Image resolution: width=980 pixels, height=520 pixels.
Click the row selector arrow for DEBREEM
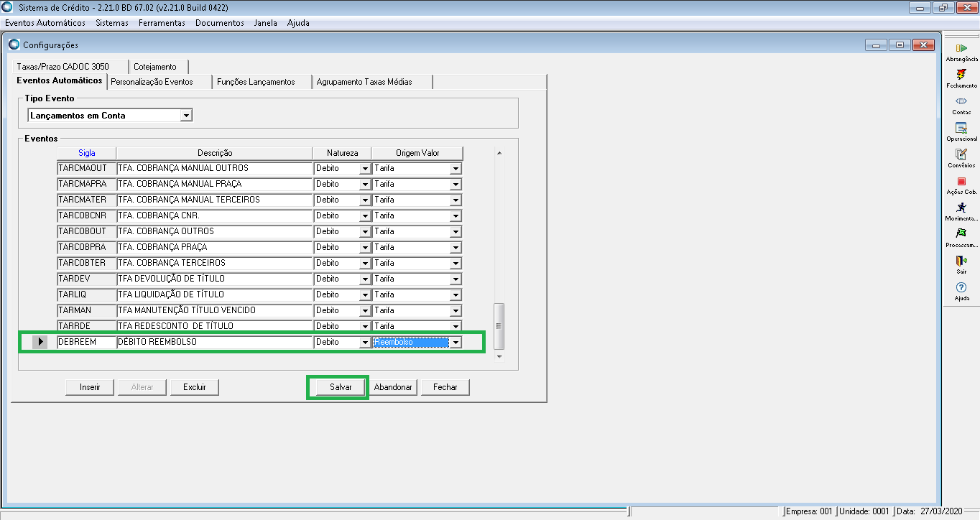click(40, 343)
